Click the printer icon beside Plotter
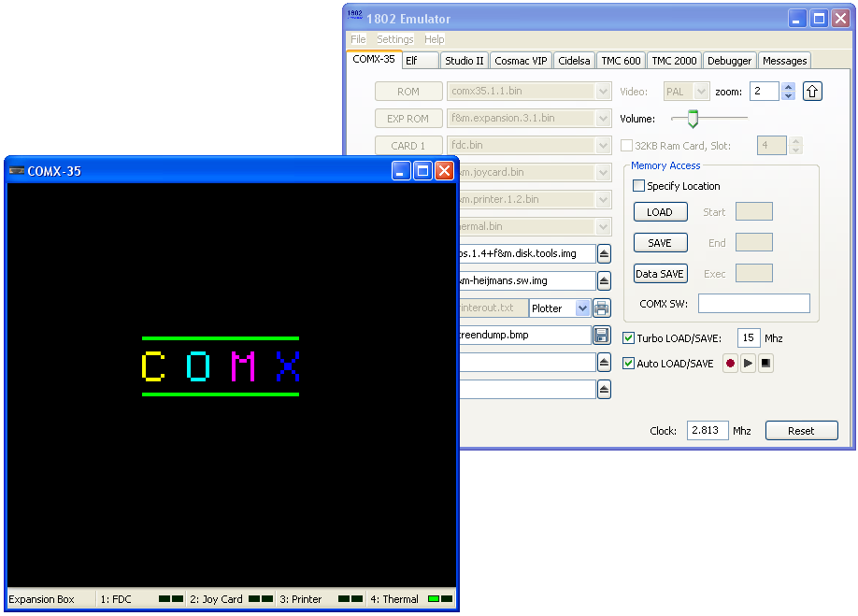 pos(601,308)
